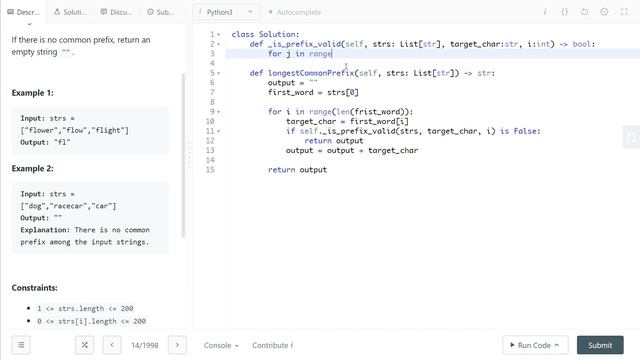Click line 13 output + target_char code
This screenshot has width=640, height=360.
(x=352, y=151)
